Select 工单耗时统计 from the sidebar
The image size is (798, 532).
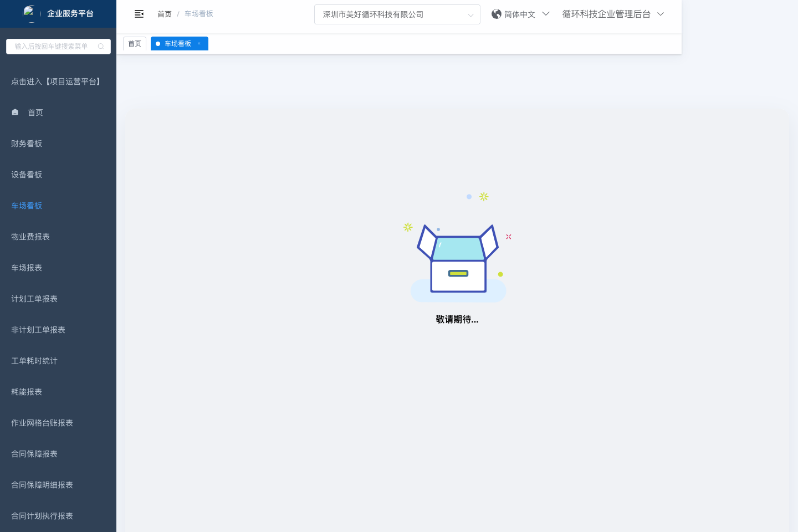[34, 361]
